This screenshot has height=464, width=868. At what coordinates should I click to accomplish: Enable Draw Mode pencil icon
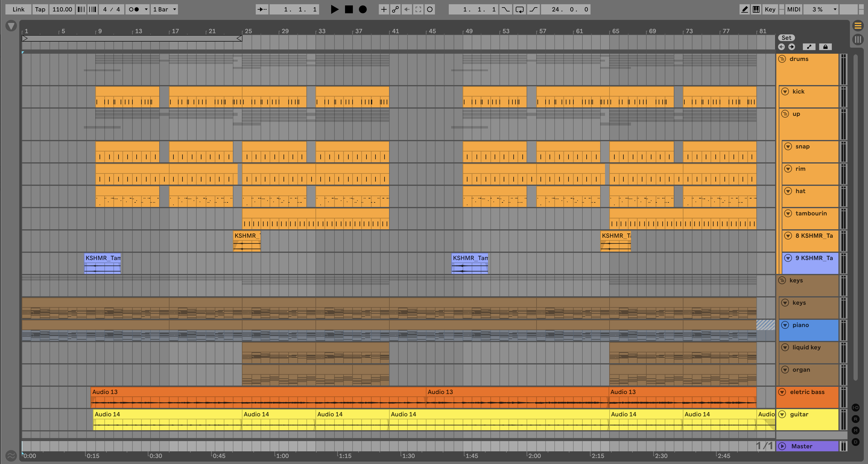click(744, 9)
